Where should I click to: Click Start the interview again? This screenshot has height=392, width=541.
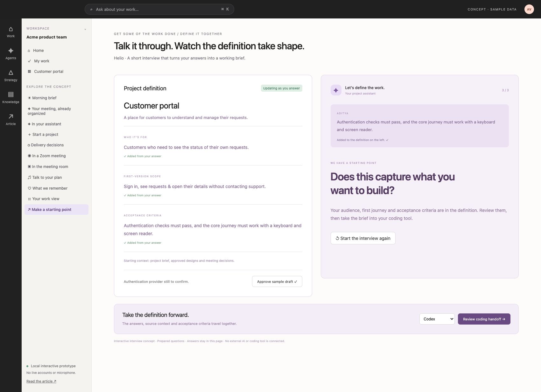point(363,238)
